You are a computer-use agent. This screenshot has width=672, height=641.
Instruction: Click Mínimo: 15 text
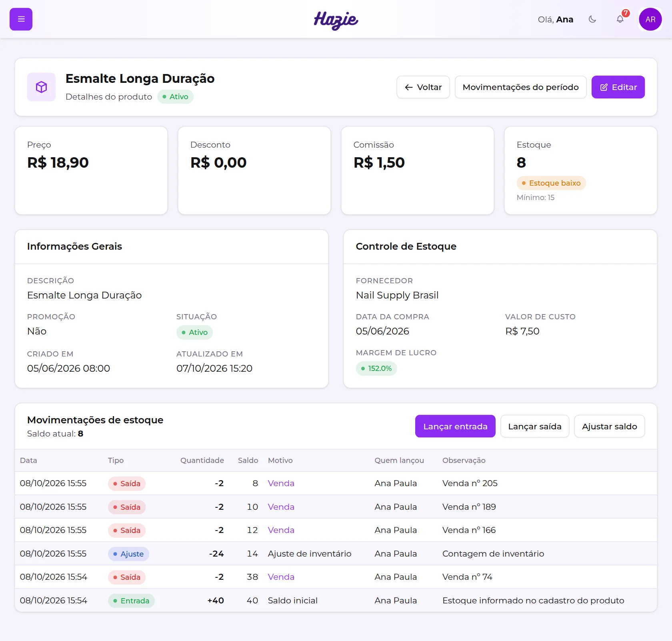click(536, 197)
